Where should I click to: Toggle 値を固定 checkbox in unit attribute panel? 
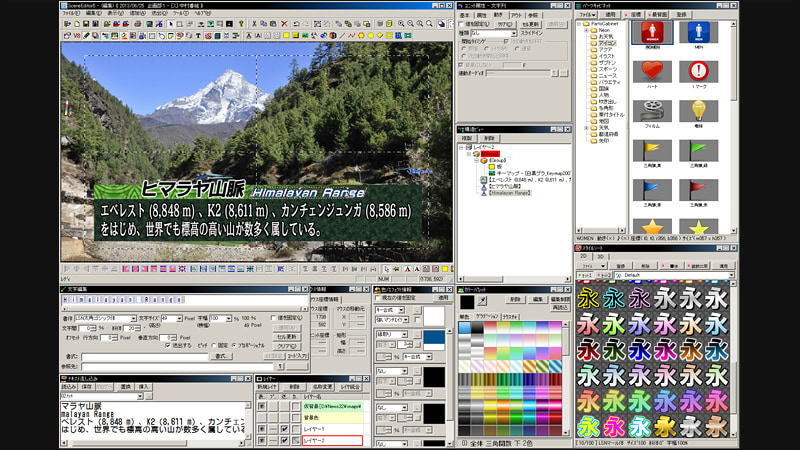point(461,24)
